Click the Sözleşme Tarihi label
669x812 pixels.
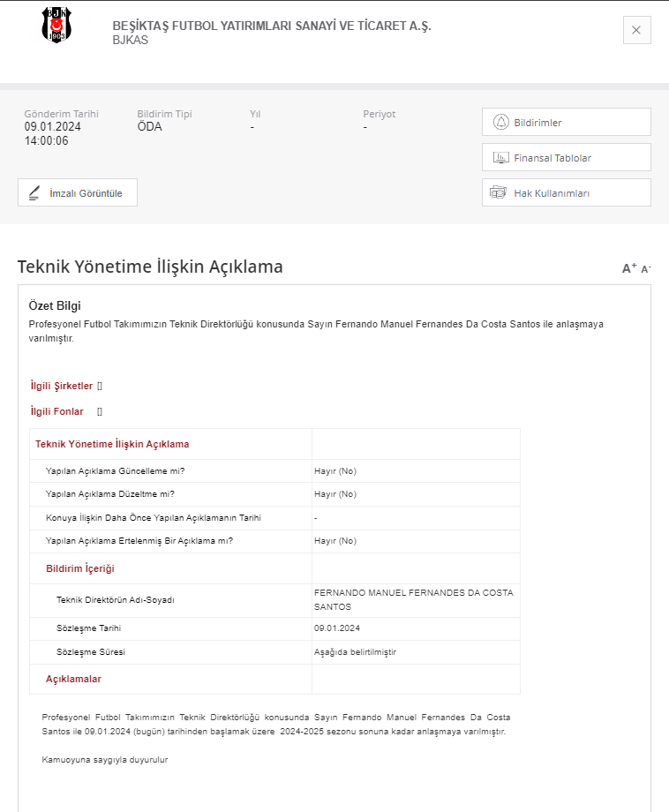(88, 628)
